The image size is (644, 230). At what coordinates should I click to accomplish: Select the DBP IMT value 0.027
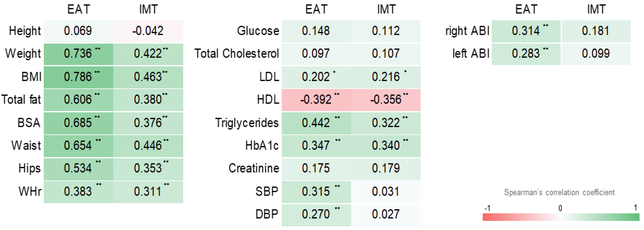[x=386, y=214]
